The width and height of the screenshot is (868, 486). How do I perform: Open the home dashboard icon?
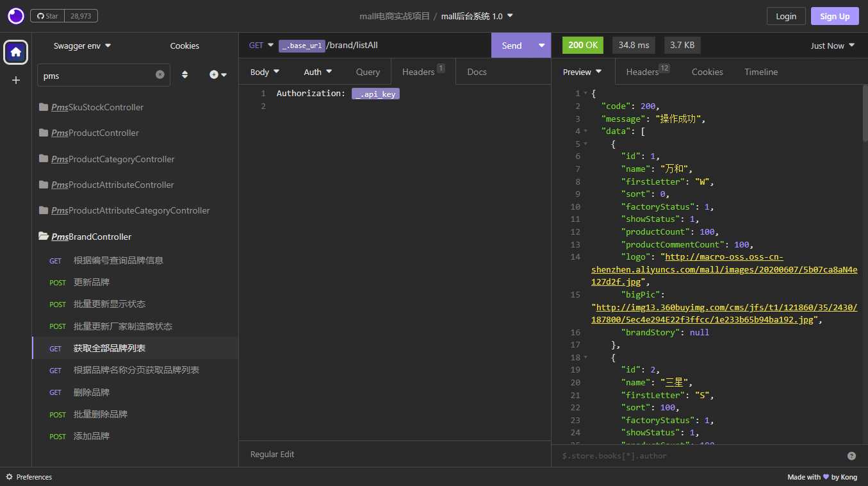click(16, 52)
